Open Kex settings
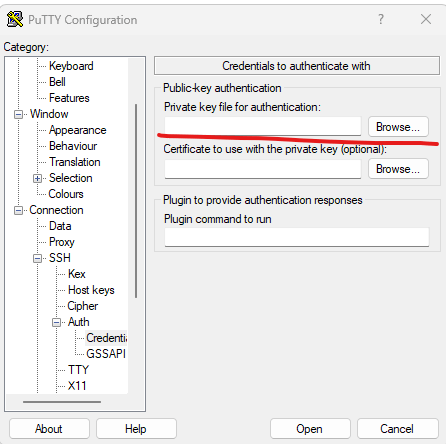 77,274
